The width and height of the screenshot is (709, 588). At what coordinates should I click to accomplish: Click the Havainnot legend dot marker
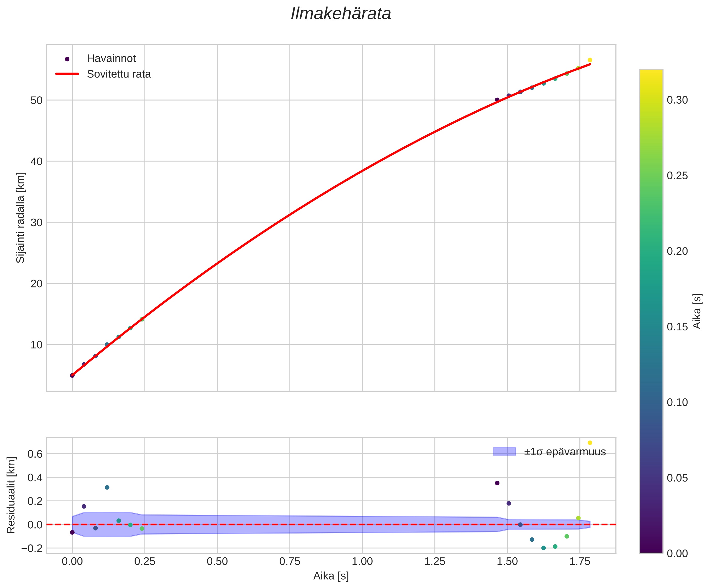[x=67, y=59]
